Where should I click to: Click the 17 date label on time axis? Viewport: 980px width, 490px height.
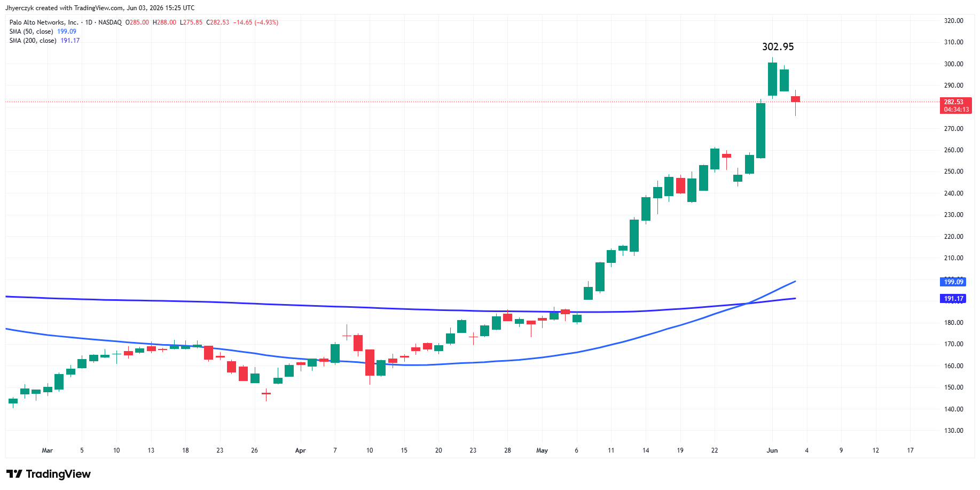tap(910, 450)
